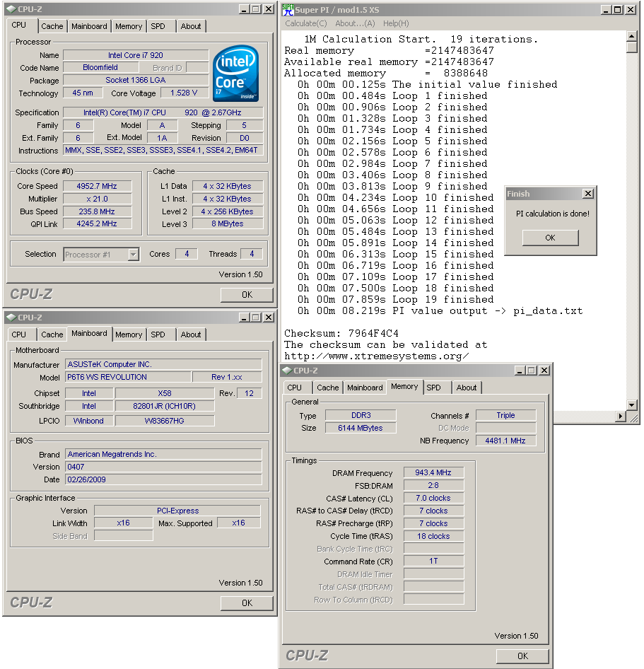Open Calculate(C) menu in Super PI

click(x=306, y=23)
